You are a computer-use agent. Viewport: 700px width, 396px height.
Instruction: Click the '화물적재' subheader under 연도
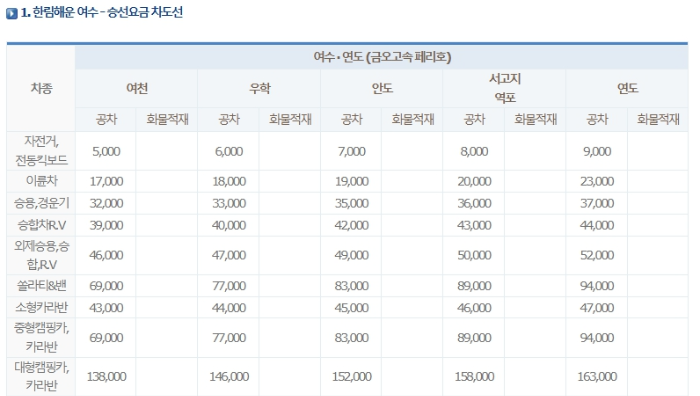click(658, 119)
